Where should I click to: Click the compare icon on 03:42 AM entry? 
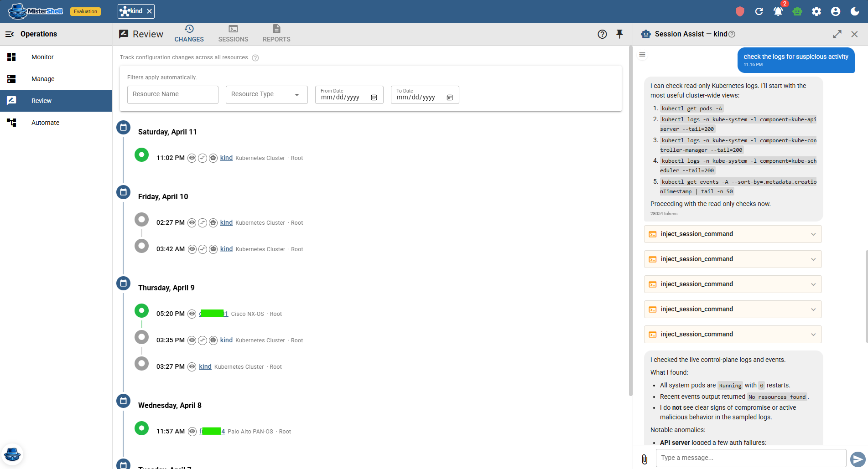[203, 249]
